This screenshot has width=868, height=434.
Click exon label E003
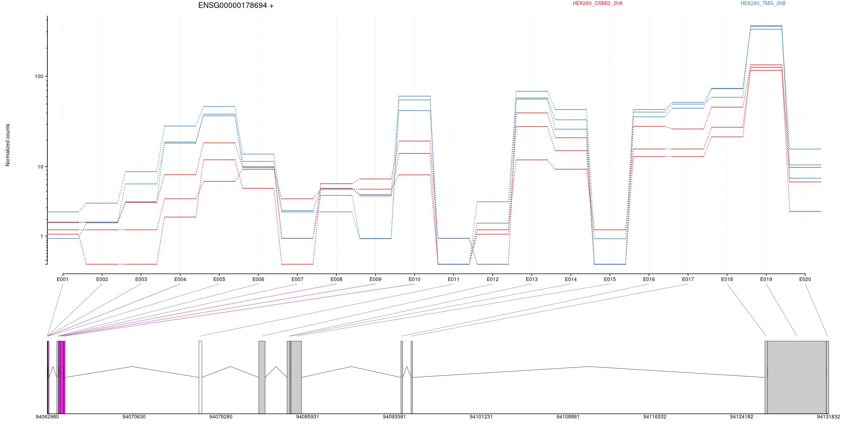pyautogui.click(x=141, y=279)
